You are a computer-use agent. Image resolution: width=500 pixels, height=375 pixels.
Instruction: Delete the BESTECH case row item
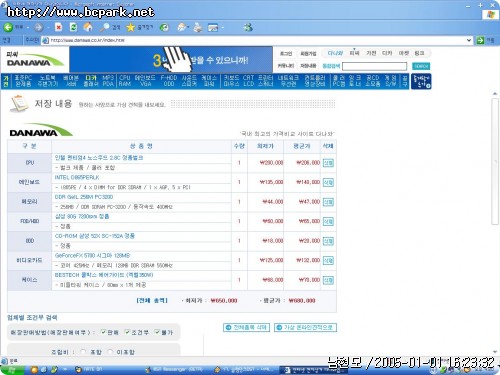click(328, 280)
